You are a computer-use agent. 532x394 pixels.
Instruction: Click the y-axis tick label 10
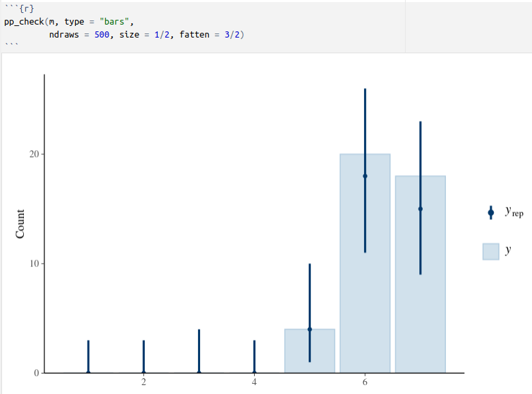(34, 264)
